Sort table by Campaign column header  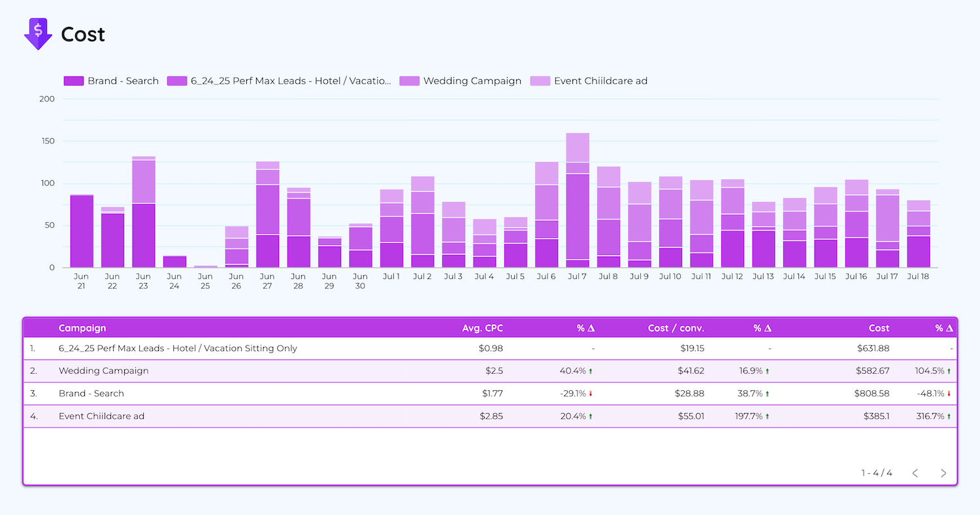click(x=82, y=328)
